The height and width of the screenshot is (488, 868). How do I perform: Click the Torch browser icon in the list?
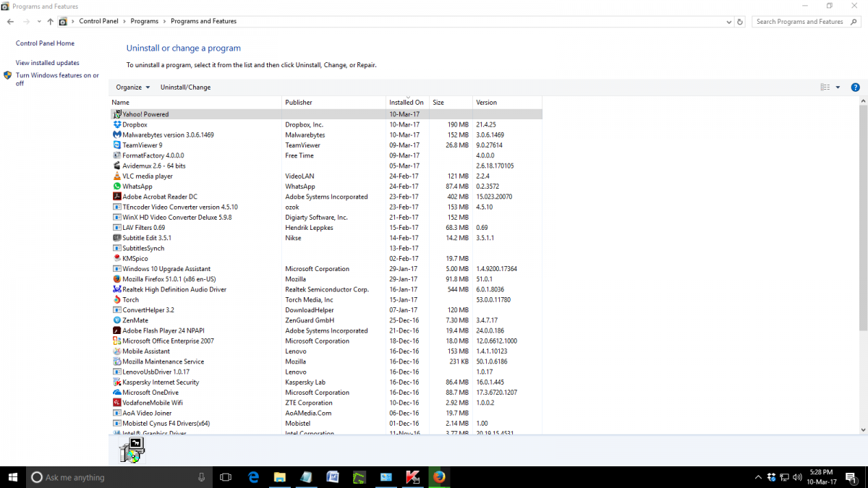click(116, 299)
